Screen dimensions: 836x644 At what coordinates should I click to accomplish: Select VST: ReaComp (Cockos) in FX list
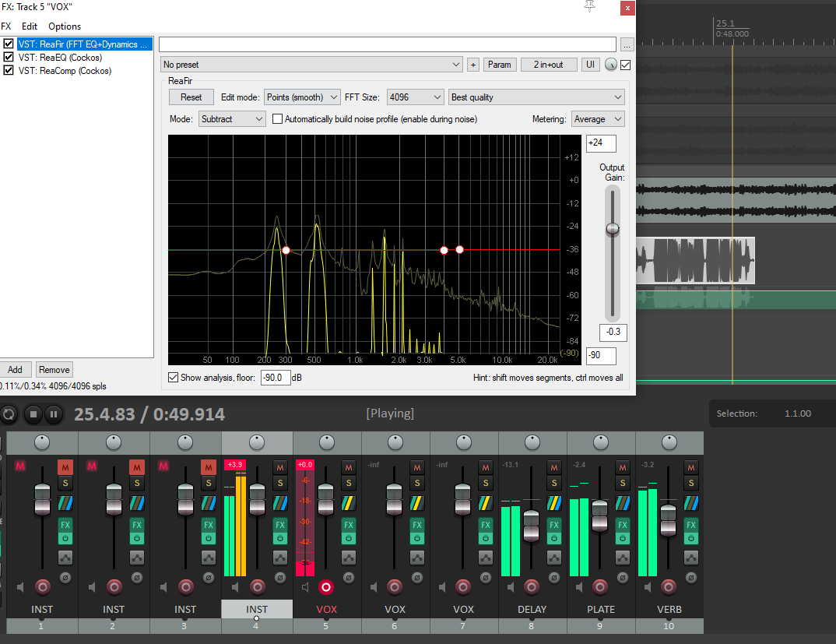[x=65, y=70]
